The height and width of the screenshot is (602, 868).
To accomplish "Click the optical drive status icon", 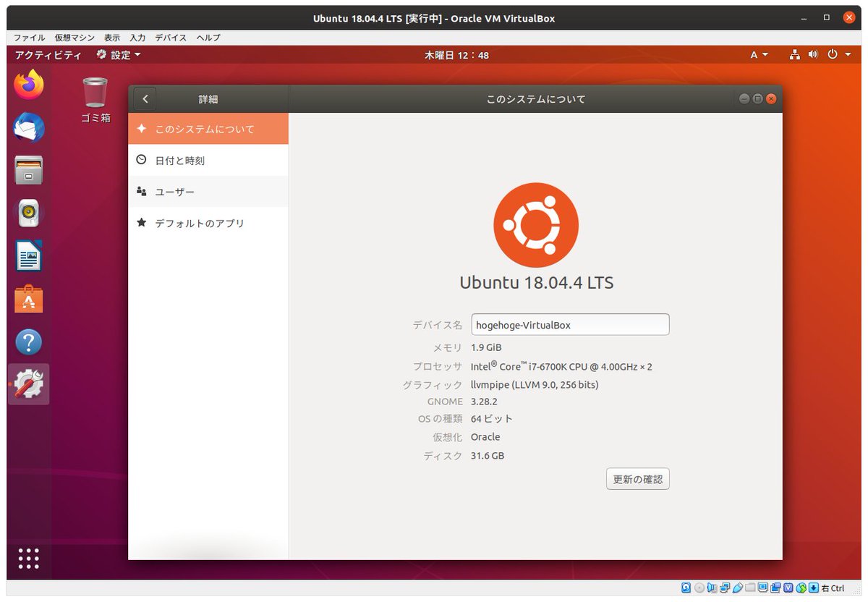I will [699, 588].
